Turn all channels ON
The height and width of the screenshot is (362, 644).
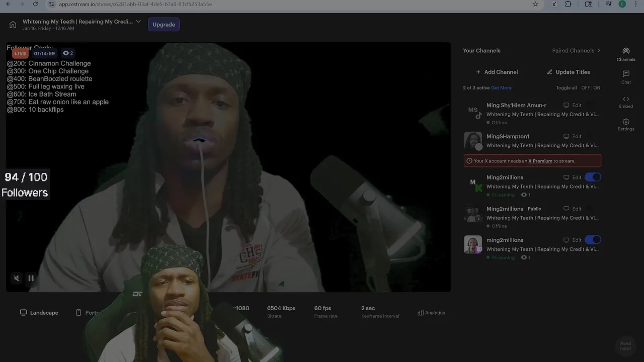tap(597, 88)
